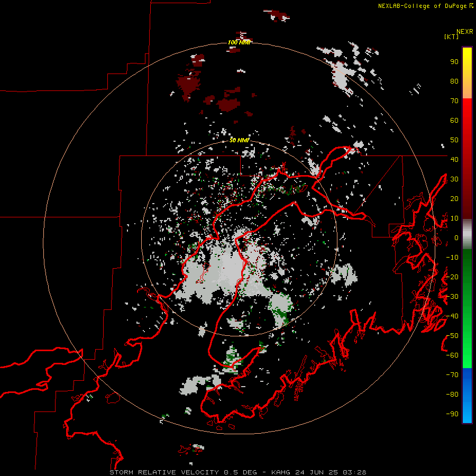Click the yellow top segment of color bar

point(467,73)
